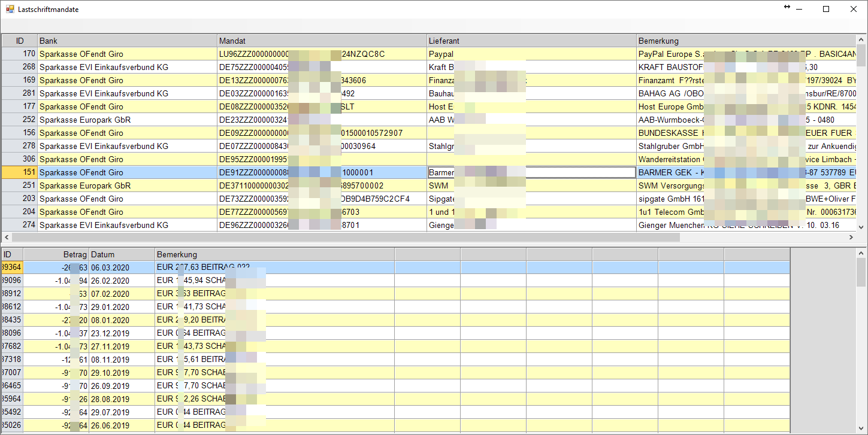This screenshot has height=435, width=868.
Task: Click highlighted row header ID 151
Action: tap(20, 172)
